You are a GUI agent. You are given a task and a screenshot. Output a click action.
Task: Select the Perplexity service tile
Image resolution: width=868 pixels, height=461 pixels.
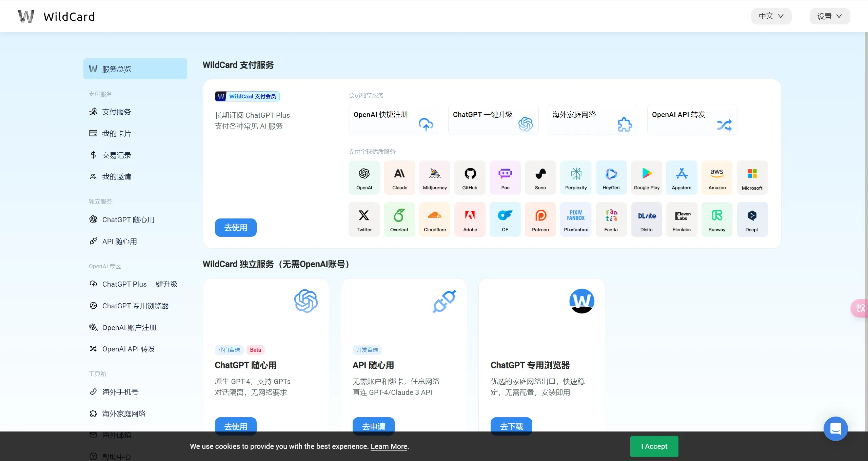click(576, 177)
